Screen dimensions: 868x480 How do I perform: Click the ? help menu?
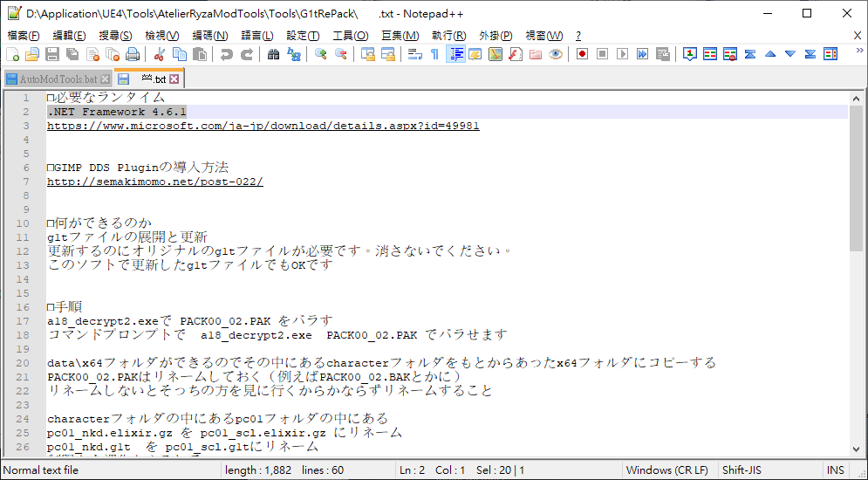pos(578,36)
